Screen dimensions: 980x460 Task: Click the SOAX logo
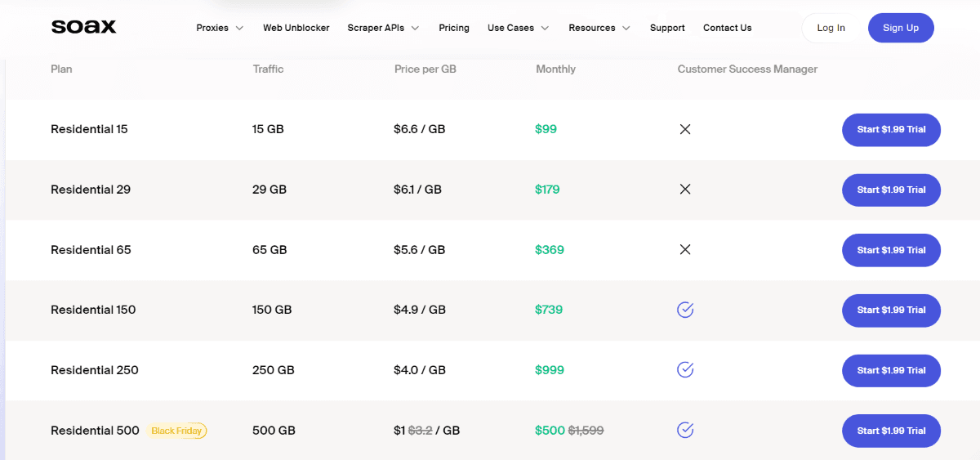[83, 27]
